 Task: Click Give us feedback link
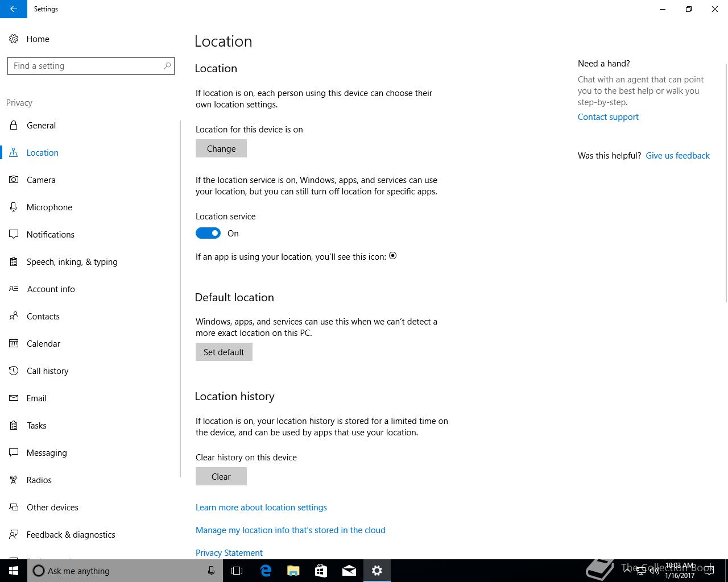pyautogui.click(x=678, y=156)
